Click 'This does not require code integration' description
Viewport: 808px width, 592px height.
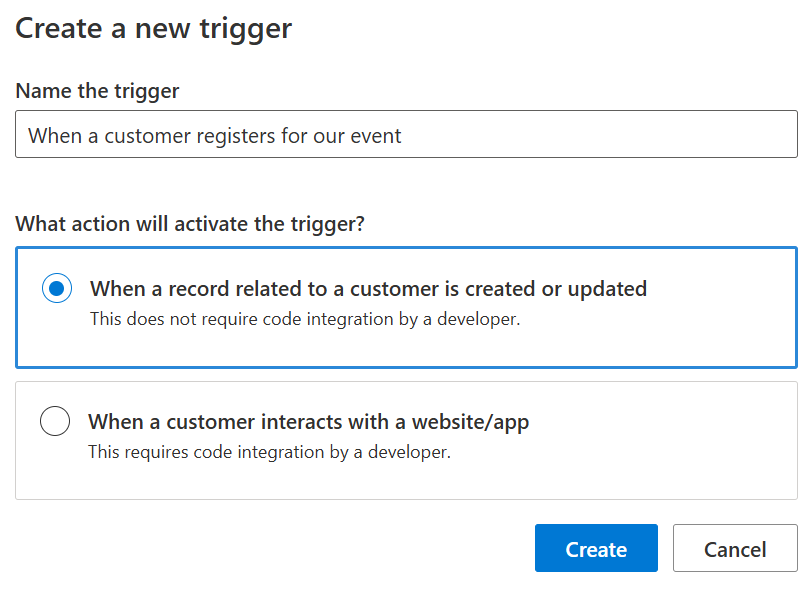(x=304, y=320)
